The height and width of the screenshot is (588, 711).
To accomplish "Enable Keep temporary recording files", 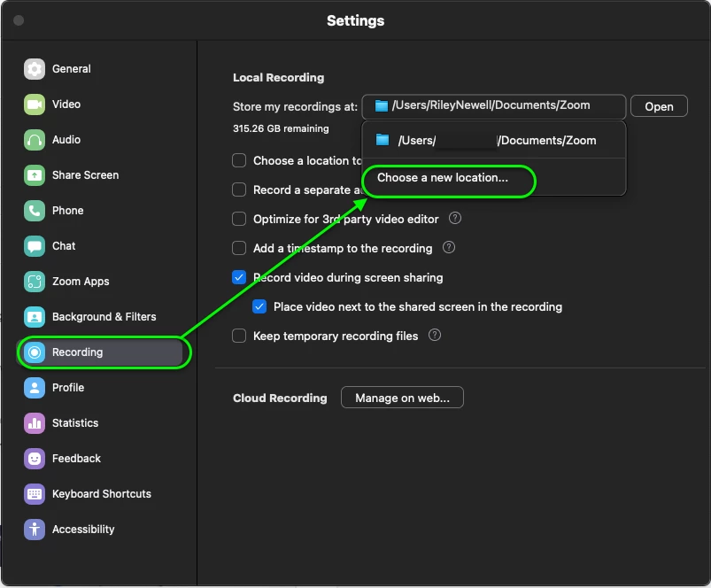I will pos(239,336).
